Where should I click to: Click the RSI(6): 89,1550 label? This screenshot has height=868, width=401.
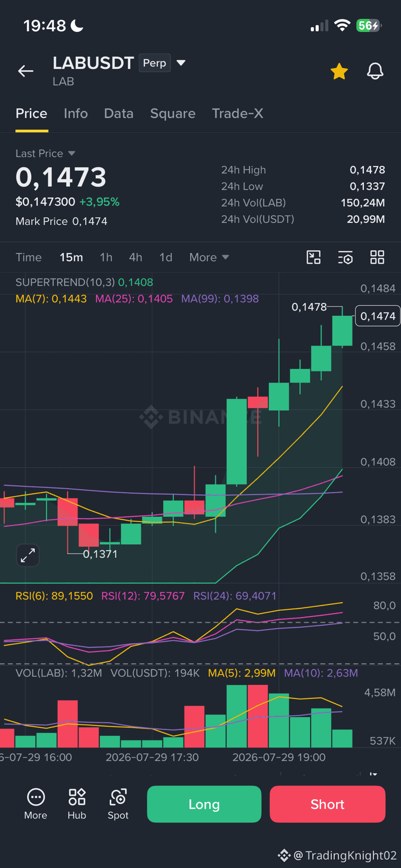pos(54,596)
